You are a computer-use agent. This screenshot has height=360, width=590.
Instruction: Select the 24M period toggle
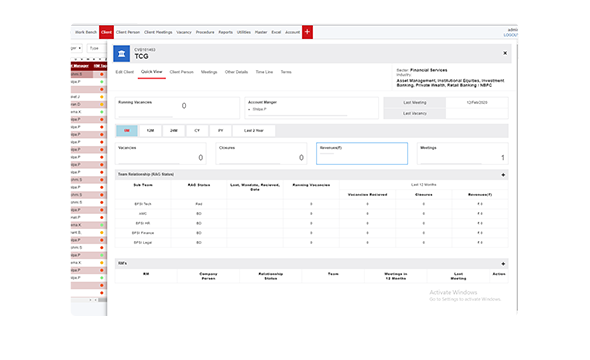[173, 131]
